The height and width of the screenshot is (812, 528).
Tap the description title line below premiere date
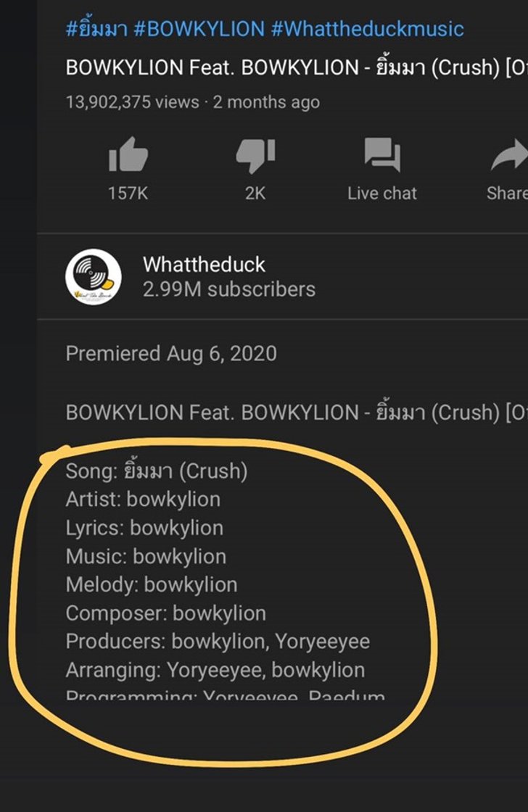click(297, 413)
